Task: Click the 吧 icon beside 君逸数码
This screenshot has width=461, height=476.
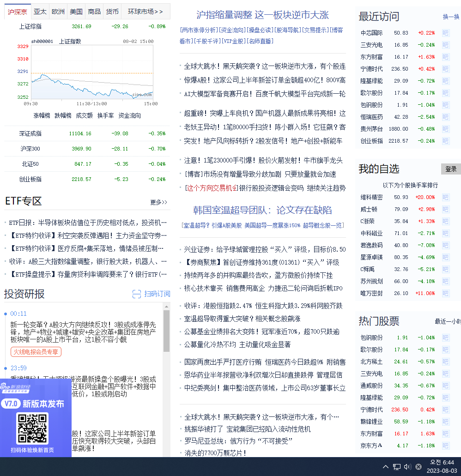Action: click(x=445, y=245)
